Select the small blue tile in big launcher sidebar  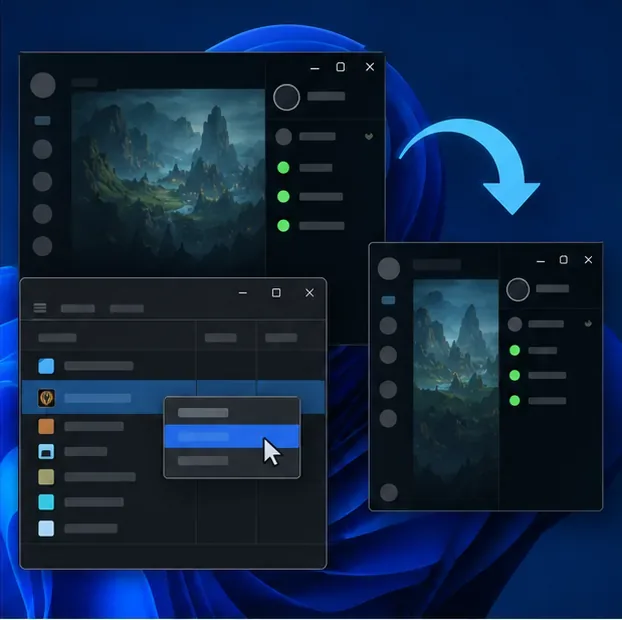(x=42, y=121)
